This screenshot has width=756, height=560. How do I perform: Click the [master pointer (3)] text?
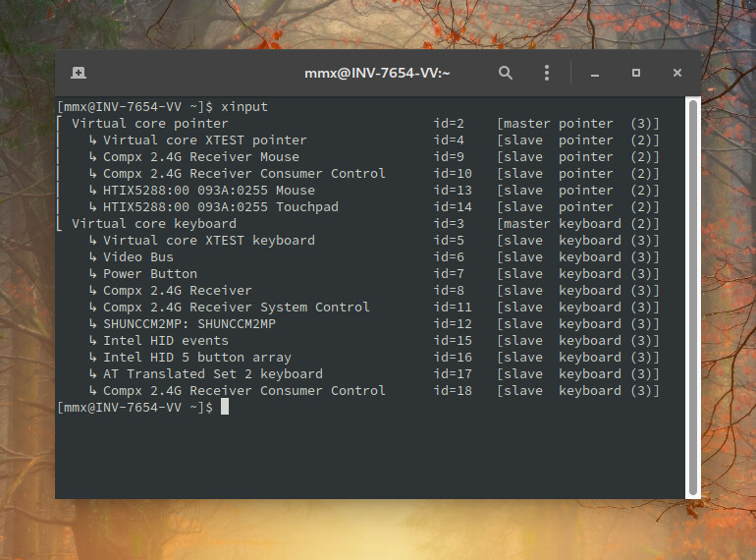click(578, 124)
